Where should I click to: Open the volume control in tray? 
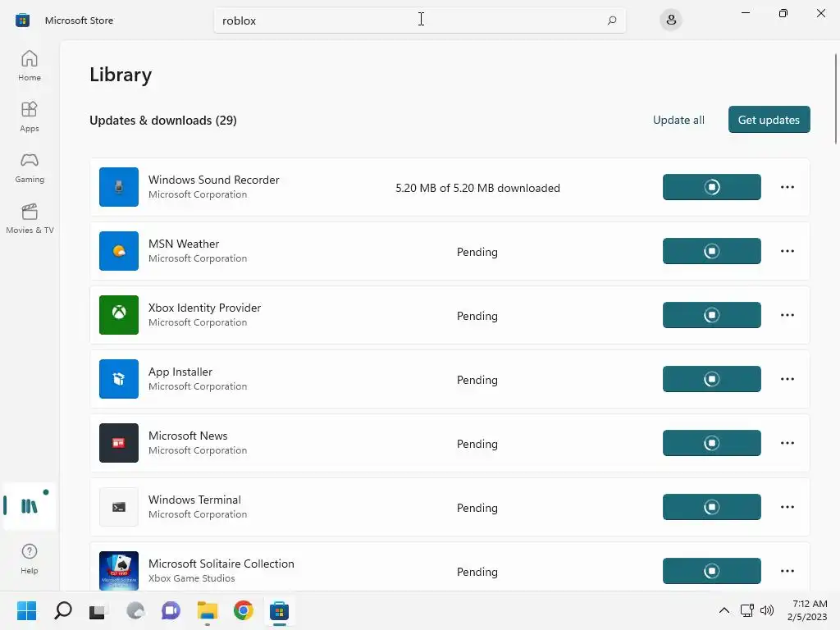pyautogui.click(x=767, y=610)
